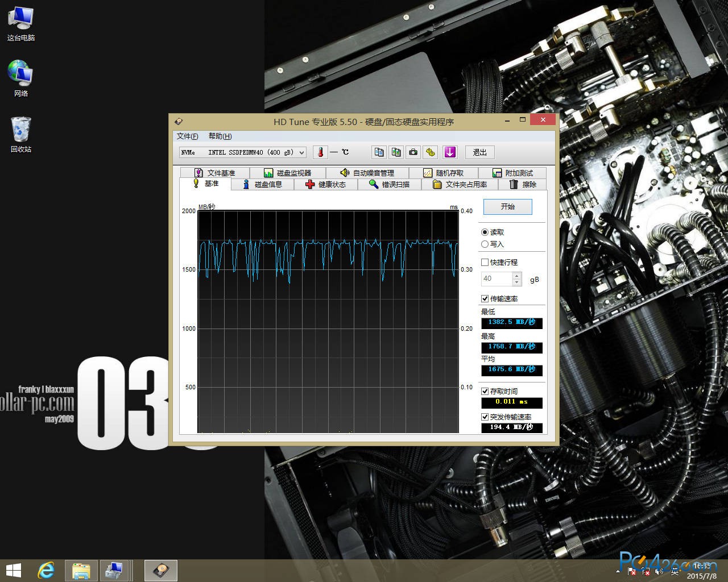
Task: Select the 基准 benchmark tab
Action: tap(206, 184)
